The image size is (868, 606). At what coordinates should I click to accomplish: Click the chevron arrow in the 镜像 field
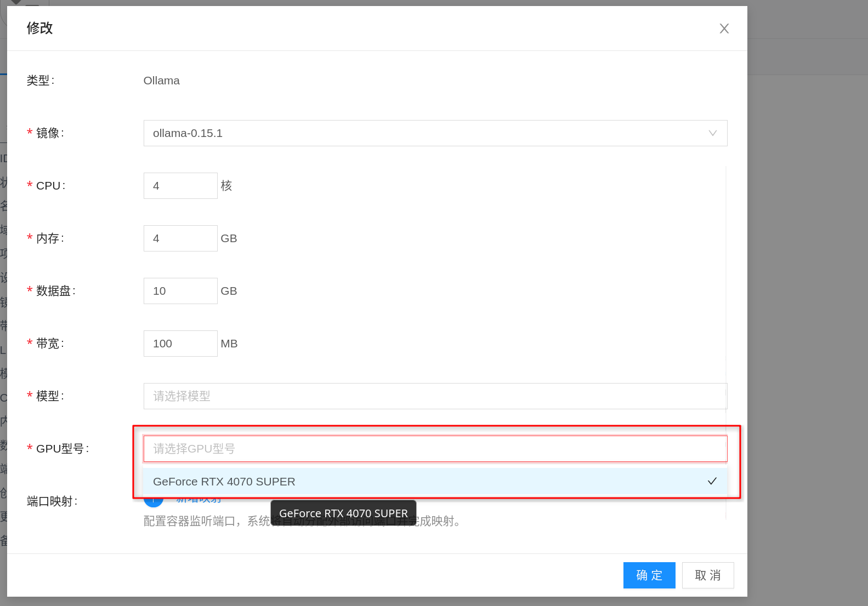[x=712, y=133]
